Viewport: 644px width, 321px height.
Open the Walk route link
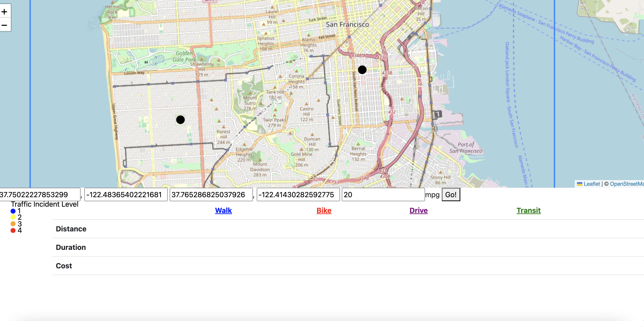click(223, 210)
